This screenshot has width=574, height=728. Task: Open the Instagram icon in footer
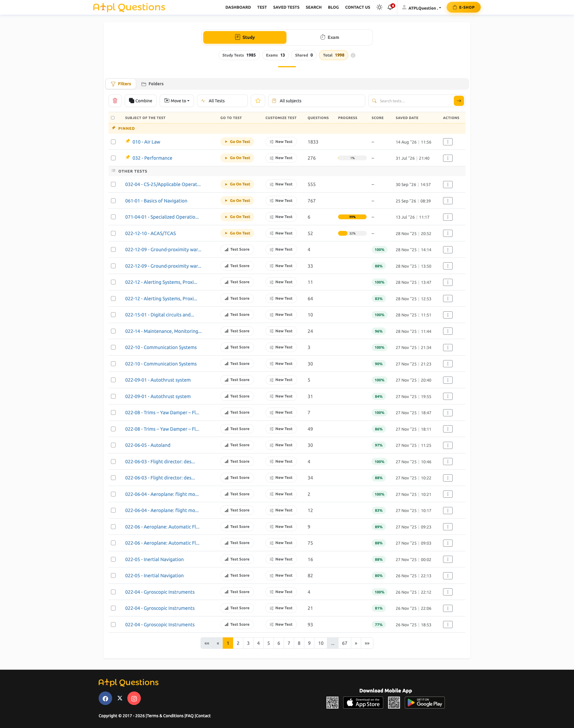coord(134,698)
